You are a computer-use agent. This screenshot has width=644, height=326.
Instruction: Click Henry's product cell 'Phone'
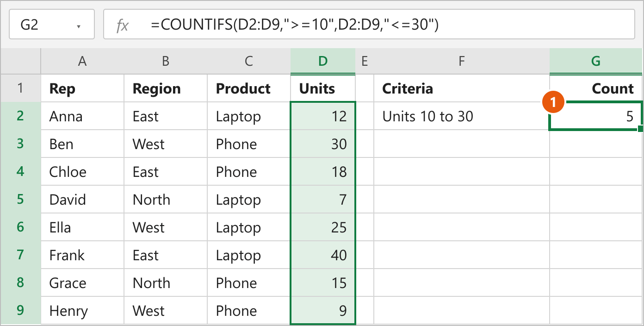[x=249, y=310]
